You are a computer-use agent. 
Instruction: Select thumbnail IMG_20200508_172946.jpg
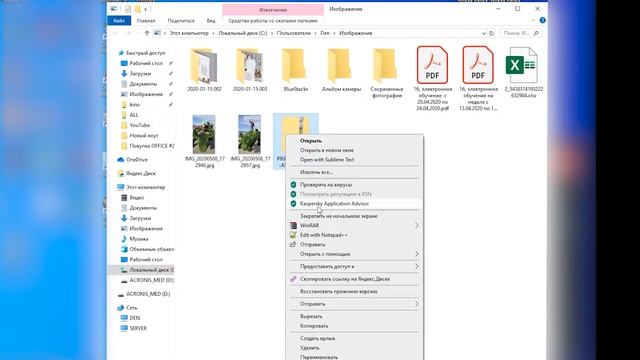[x=204, y=135]
